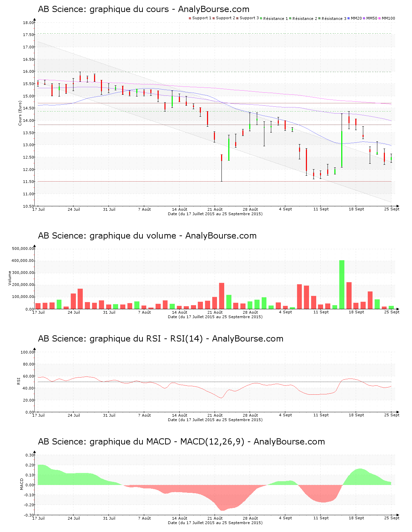Click the vertical 'RSI' axis label

point(19,381)
